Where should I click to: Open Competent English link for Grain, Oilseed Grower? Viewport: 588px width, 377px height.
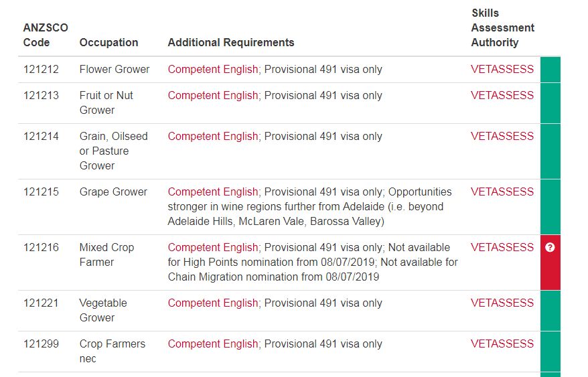(x=212, y=137)
